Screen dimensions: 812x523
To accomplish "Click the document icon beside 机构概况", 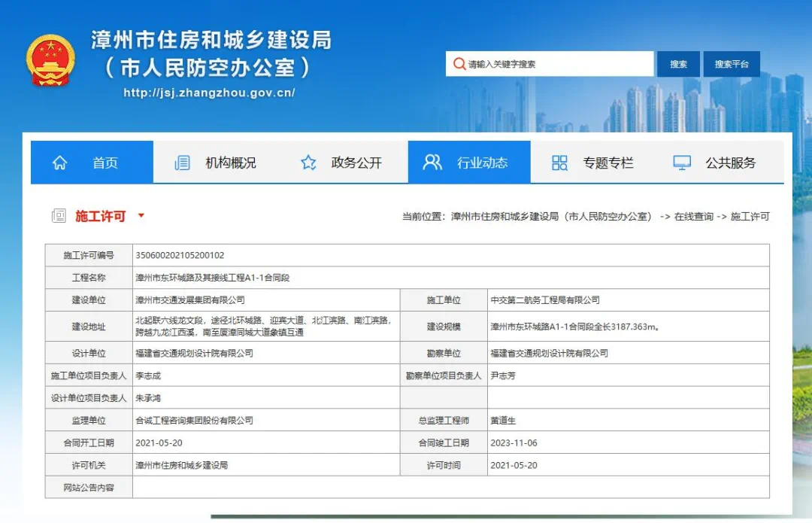I will [182, 163].
